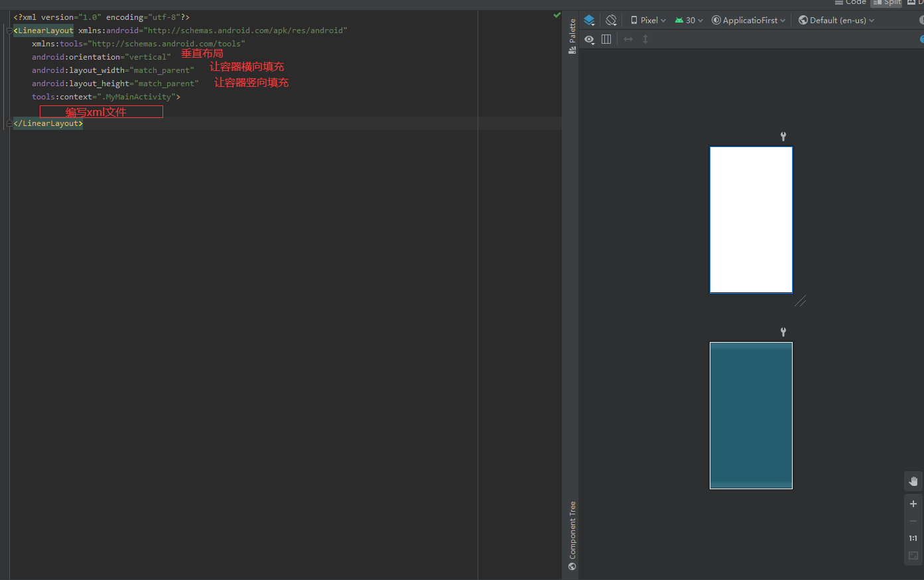
Task: Click the opening <LinearLayout tag text
Action: click(43, 30)
